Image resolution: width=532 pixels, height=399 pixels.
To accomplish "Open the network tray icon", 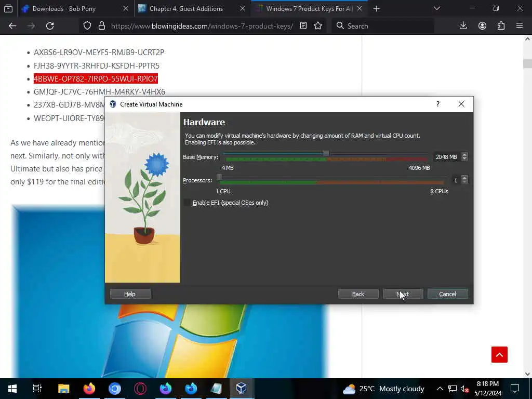I will (453, 389).
